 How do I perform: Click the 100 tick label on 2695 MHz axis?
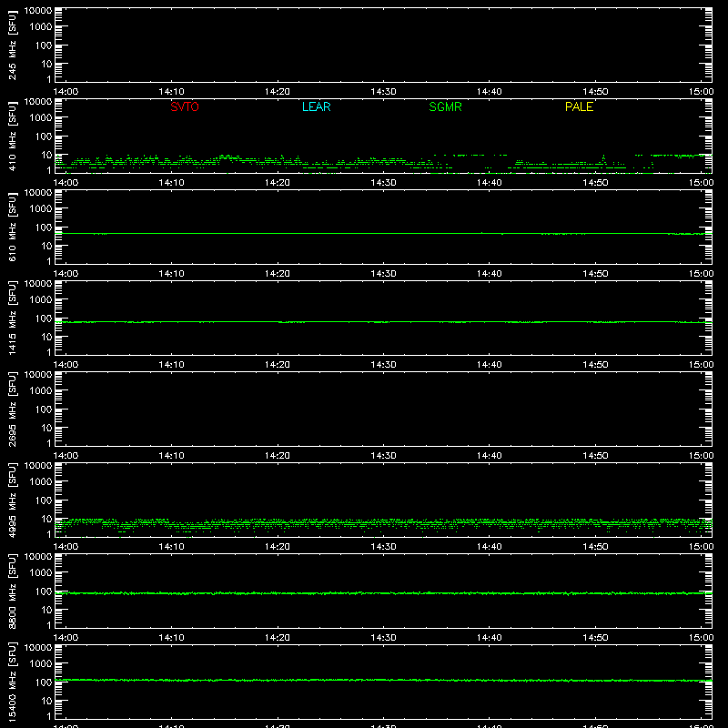pyautogui.click(x=44, y=409)
